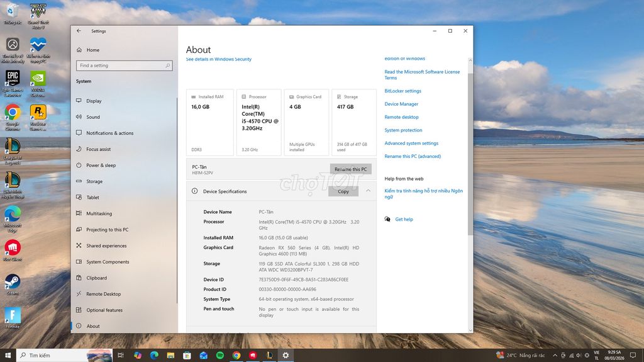Open the Display settings page
Viewport: 644px width, 362px height.
tap(94, 101)
